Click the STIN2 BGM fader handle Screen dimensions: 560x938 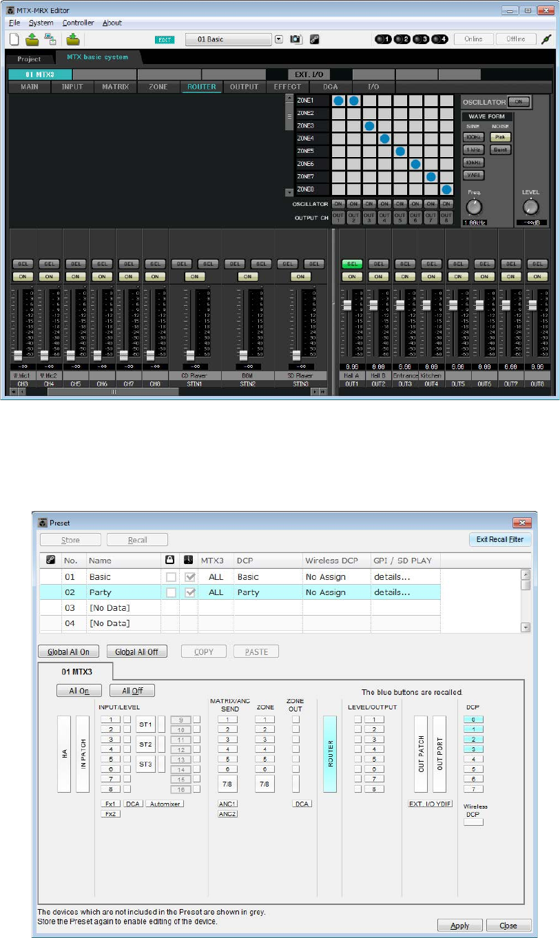click(x=243, y=355)
